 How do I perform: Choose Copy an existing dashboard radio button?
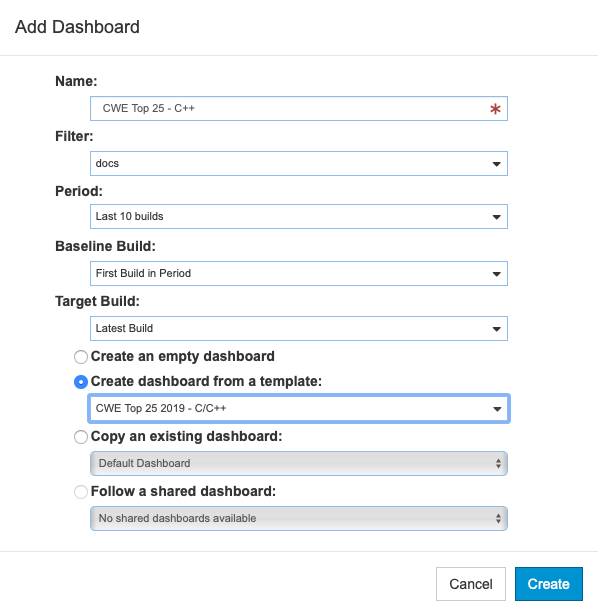pyautogui.click(x=81, y=437)
